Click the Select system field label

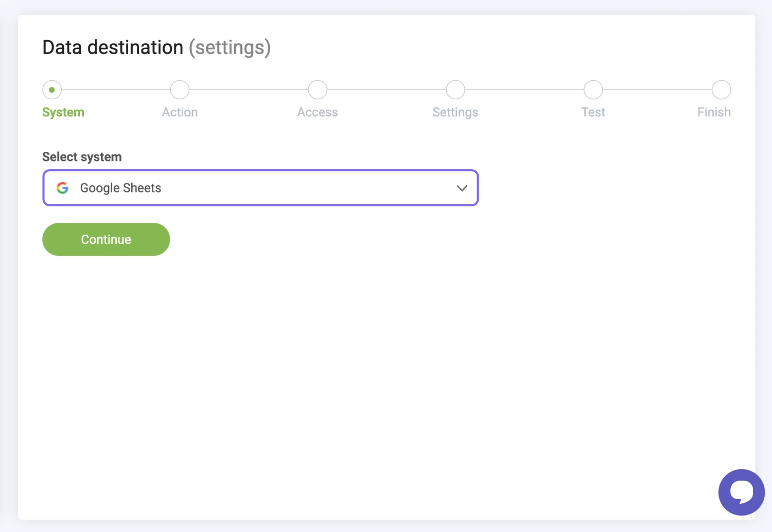(82, 157)
